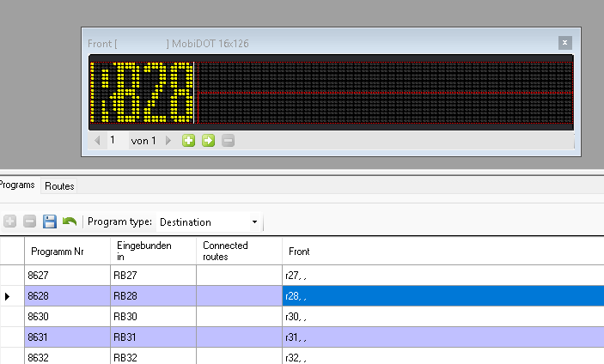Switch to the Routes tab
Viewport: 604px width, 364px height.
59,186
